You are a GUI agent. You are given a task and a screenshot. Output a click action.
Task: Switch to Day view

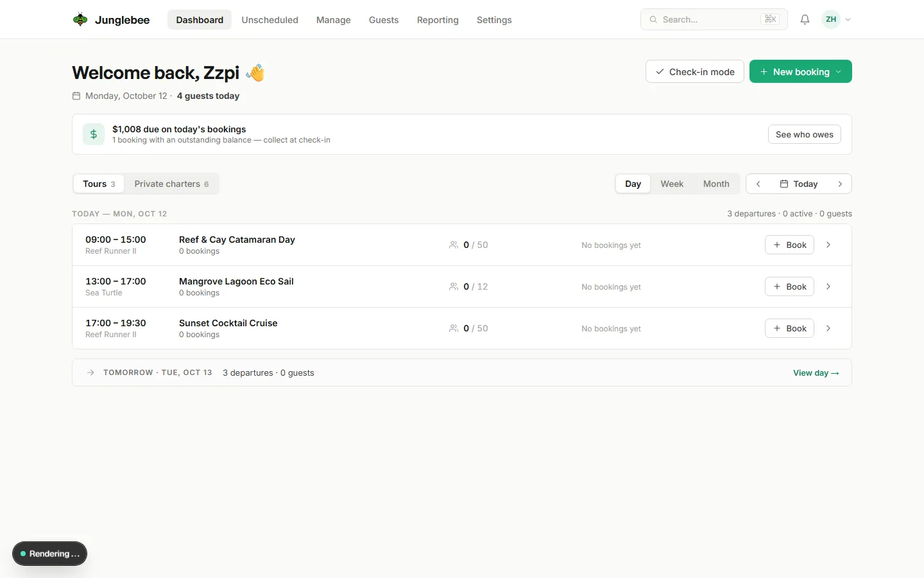[633, 184]
